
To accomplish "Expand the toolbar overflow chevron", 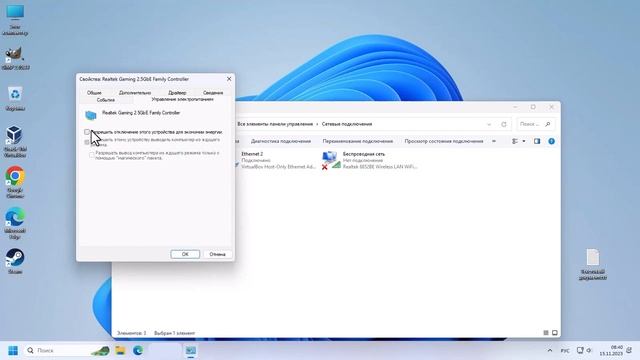I will (494, 141).
